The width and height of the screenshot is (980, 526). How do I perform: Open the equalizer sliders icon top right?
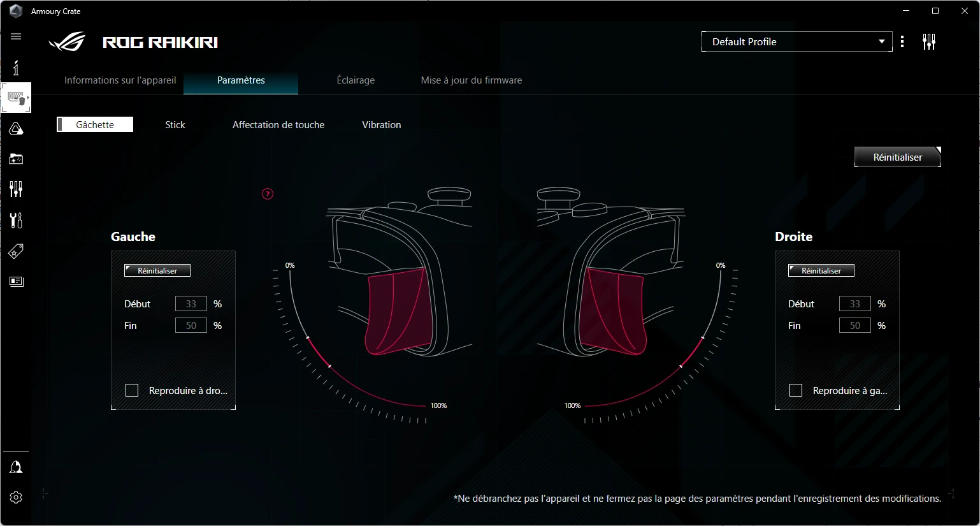[929, 42]
